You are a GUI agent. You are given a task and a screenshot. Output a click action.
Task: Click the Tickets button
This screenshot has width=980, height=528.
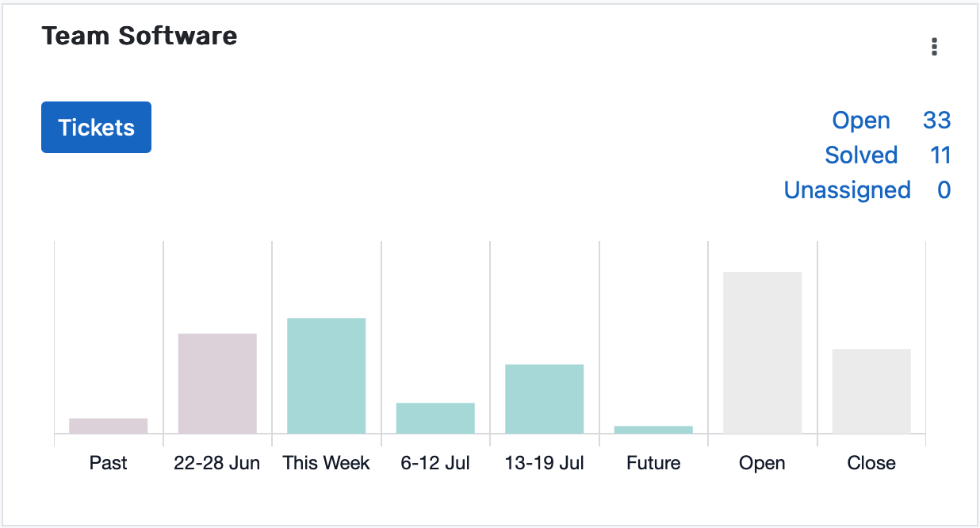click(96, 128)
